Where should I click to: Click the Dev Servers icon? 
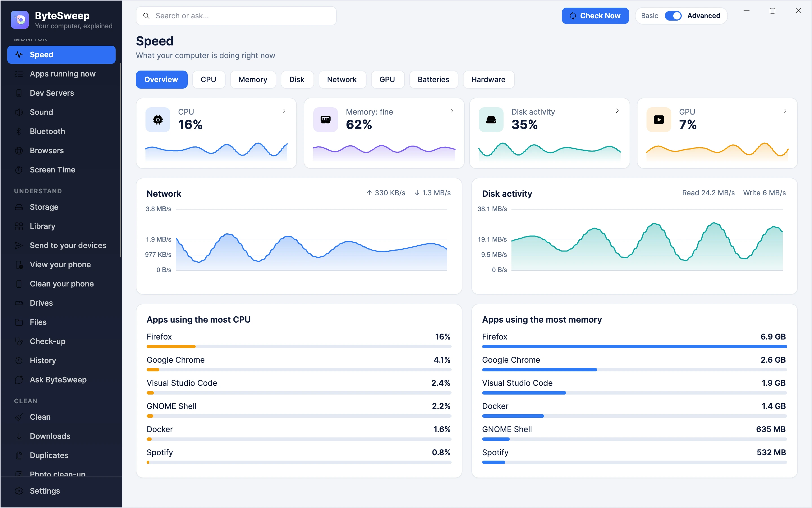point(19,93)
